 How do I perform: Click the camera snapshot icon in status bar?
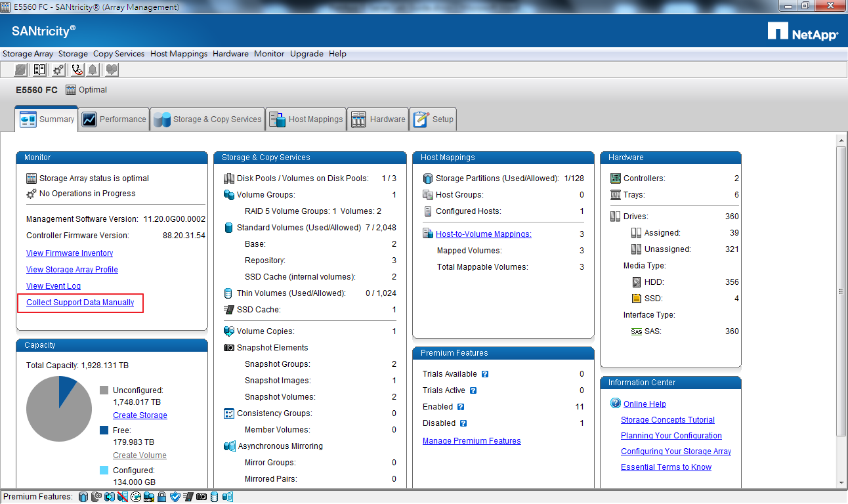click(x=201, y=497)
